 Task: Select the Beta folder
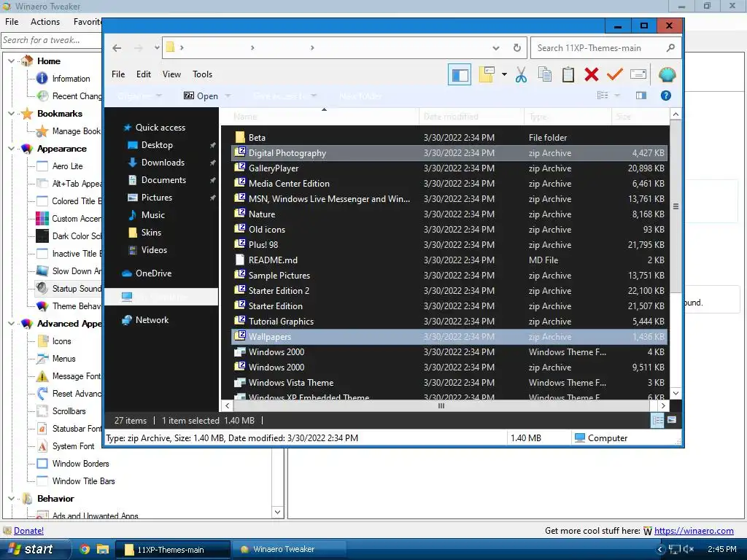[449, 138]
